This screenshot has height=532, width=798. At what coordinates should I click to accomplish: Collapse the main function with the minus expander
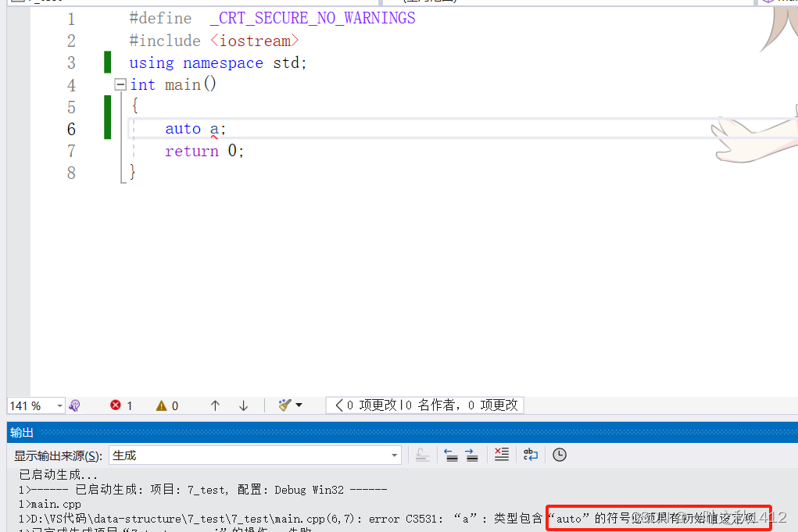(120, 84)
